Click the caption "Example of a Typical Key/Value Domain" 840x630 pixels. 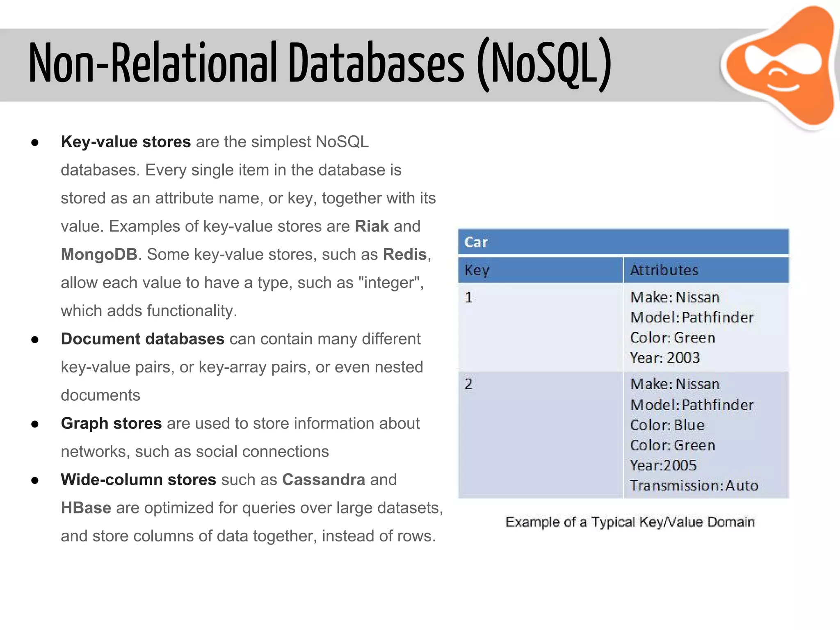click(630, 522)
